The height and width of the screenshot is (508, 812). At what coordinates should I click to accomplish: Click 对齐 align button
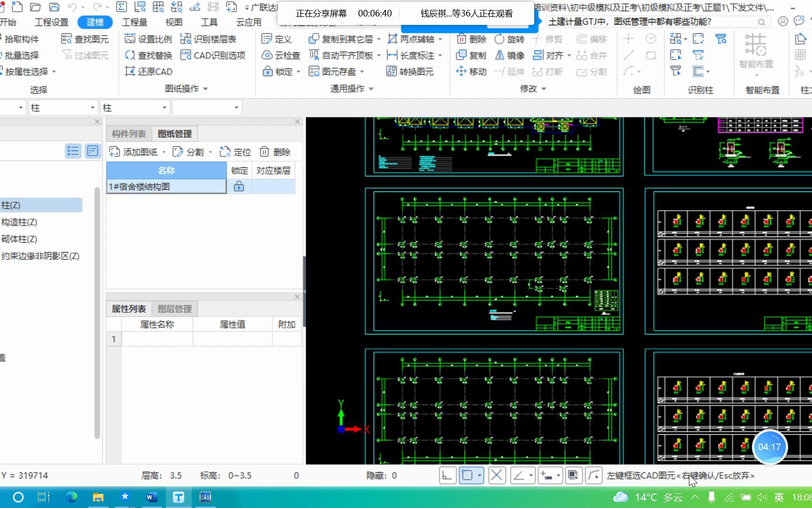[548, 56]
